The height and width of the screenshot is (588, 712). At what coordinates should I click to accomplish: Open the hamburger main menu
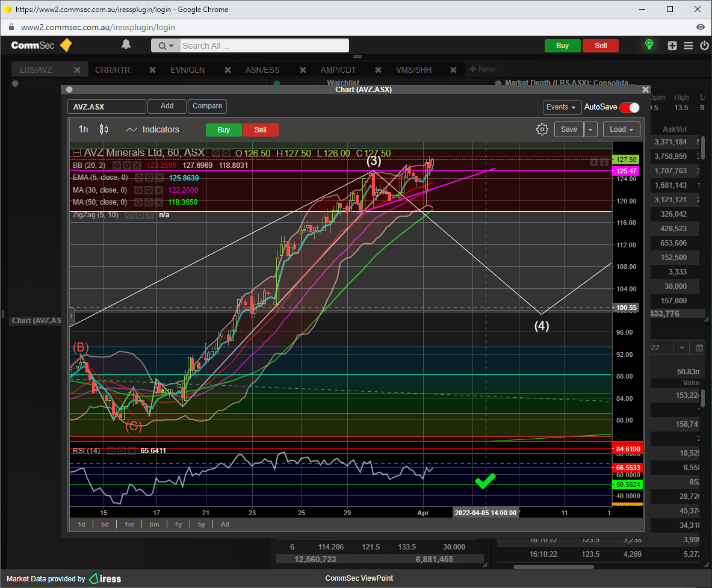(688, 46)
